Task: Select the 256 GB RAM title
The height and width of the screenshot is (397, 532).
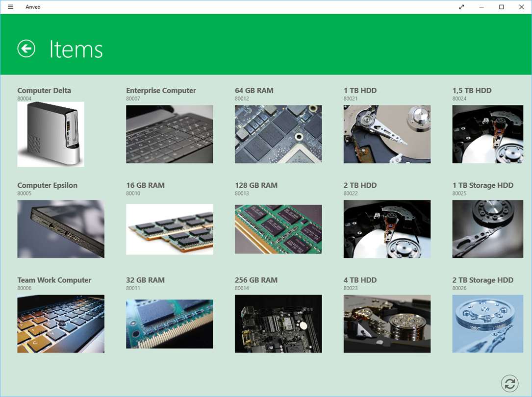Action: [256, 280]
